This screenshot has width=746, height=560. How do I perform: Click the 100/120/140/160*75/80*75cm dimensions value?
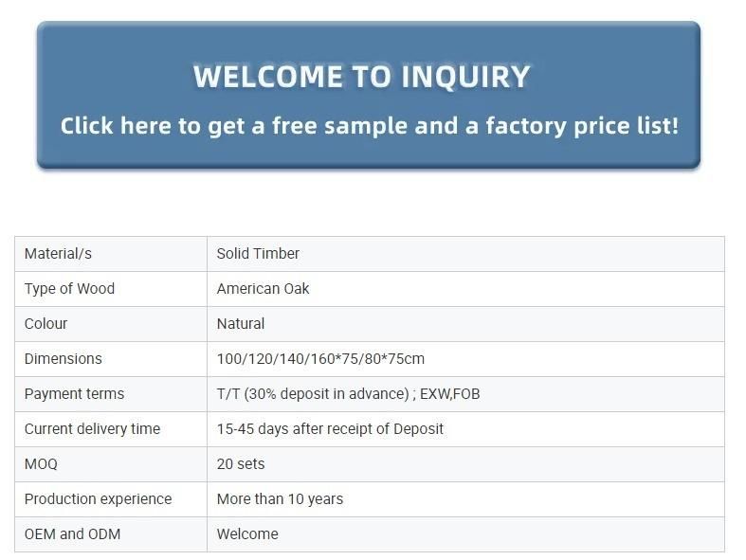click(x=320, y=359)
